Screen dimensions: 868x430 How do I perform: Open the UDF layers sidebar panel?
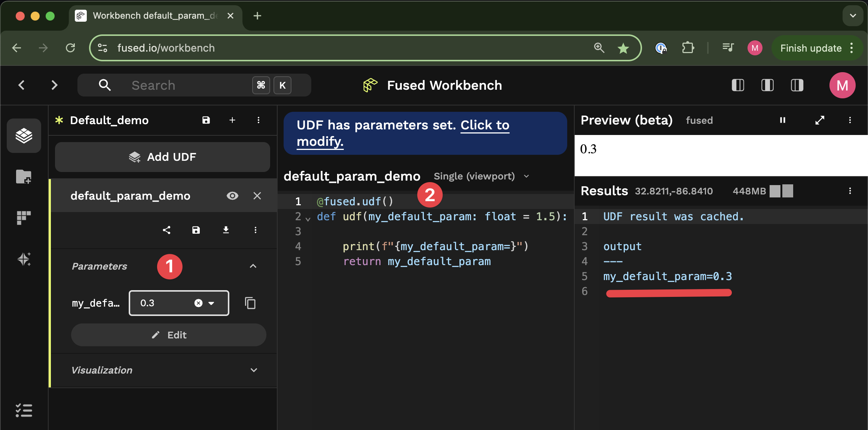point(24,135)
